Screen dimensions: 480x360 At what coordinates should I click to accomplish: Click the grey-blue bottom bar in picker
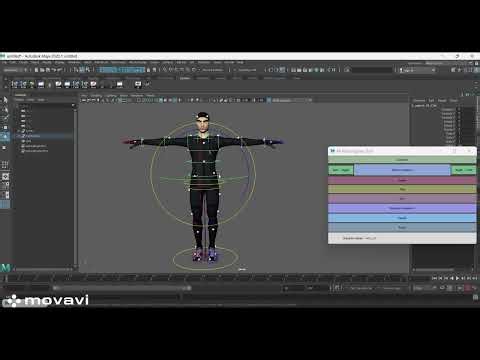pyautogui.click(x=402, y=227)
